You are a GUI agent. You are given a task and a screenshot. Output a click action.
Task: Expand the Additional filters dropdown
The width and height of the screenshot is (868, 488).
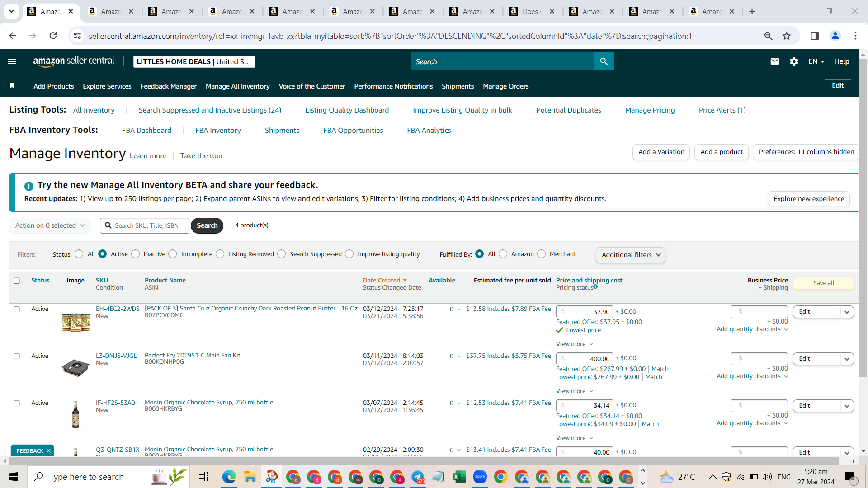[630, 255]
